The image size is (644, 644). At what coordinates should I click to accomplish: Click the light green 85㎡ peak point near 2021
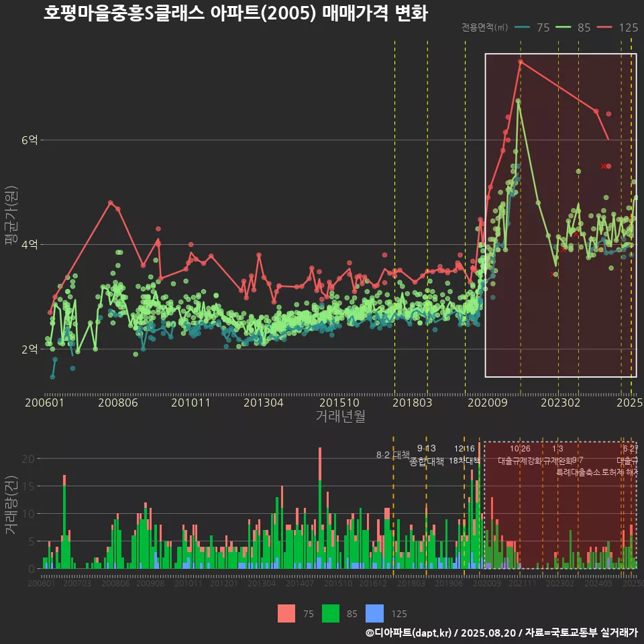point(519,101)
